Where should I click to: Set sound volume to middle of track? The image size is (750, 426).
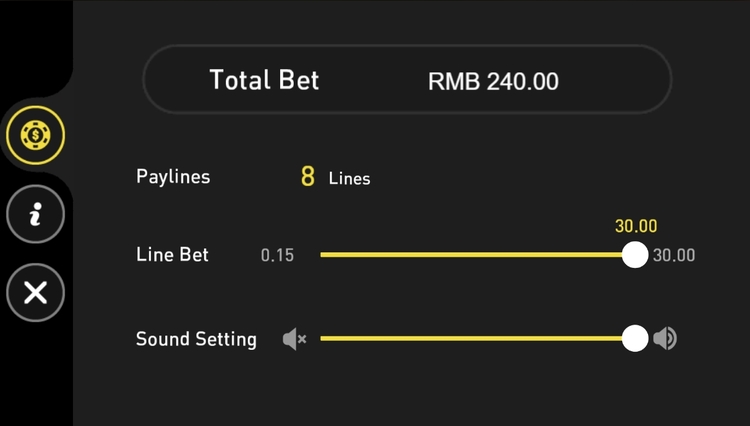click(x=478, y=339)
